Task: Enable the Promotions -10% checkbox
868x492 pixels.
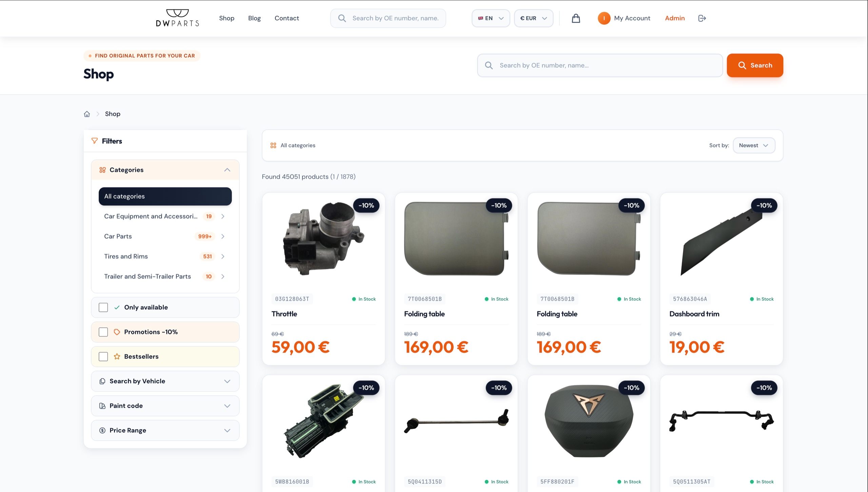Action: pos(103,332)
